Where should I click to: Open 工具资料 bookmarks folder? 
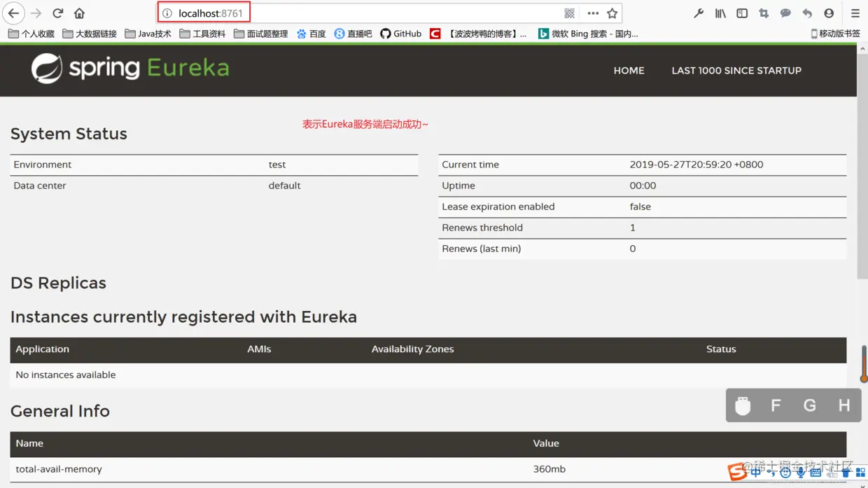(x=202, y=34)
